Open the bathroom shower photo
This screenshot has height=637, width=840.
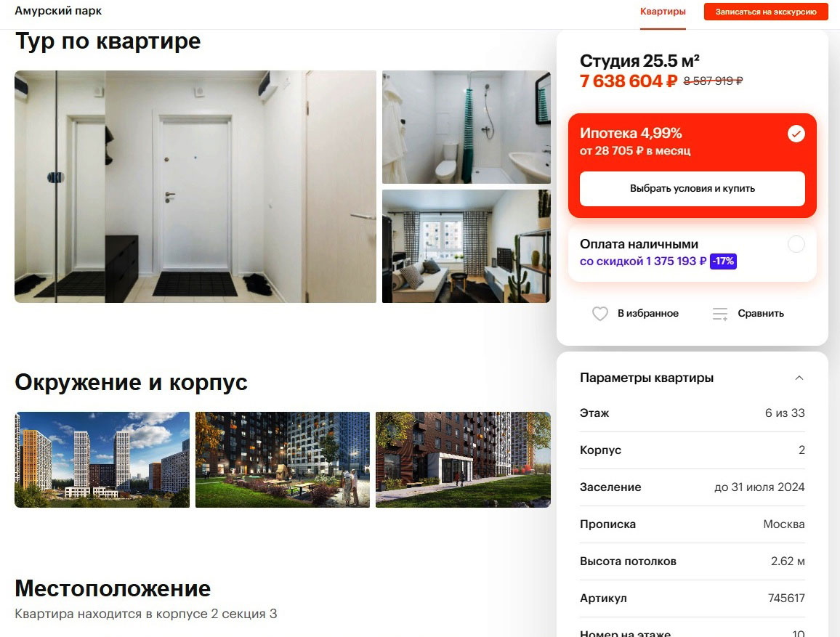click(x=466, y=127)
